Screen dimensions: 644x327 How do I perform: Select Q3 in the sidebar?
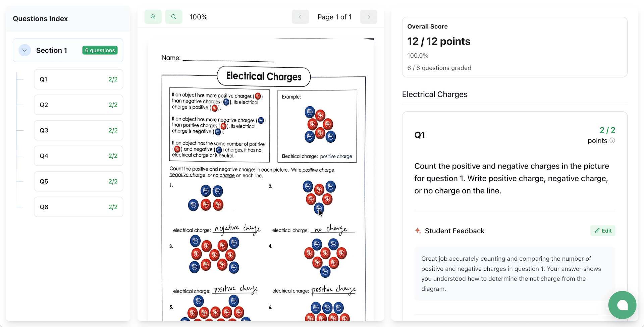tap(78, 130)
